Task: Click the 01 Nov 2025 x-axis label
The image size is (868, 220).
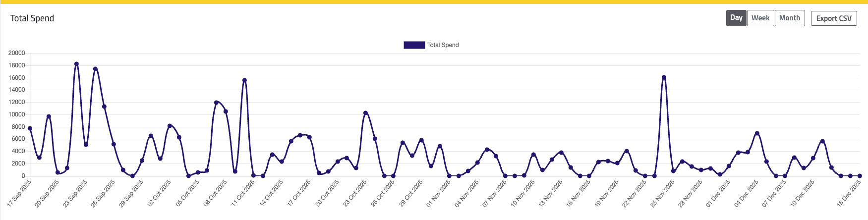Action: tap(438, 193)
